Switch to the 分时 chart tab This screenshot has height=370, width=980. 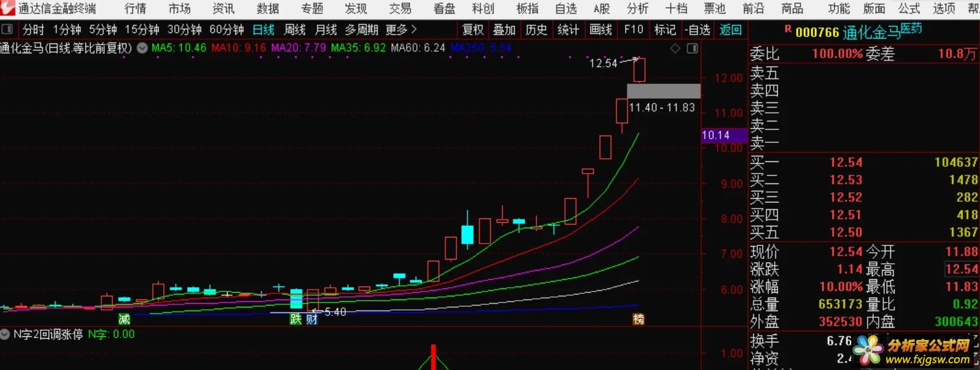[33, 29]
